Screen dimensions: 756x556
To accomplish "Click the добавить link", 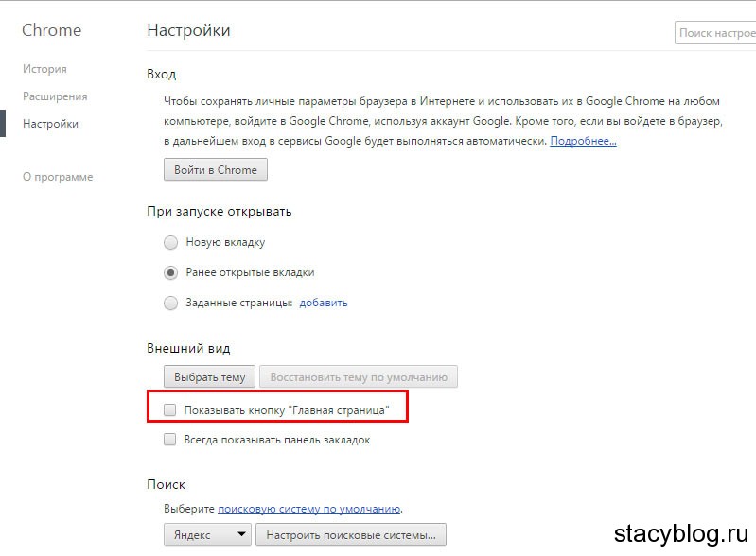I will pyautogui.click(x=324, y=304).
